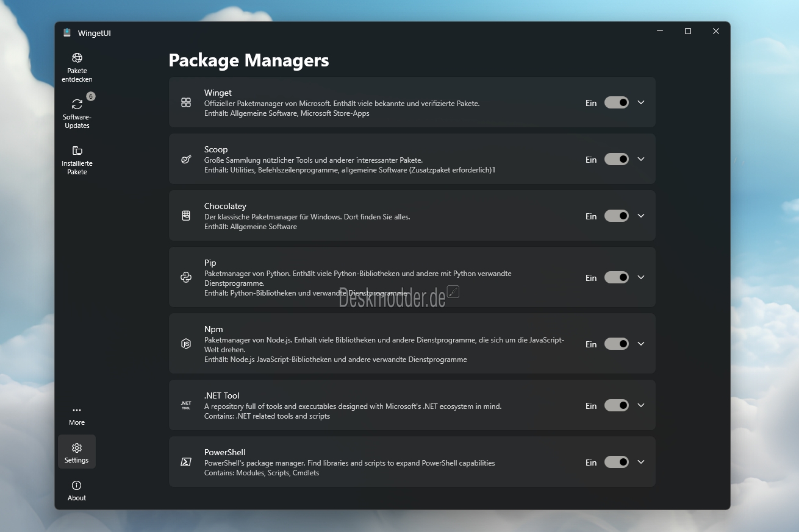
Task: Open the About info icon
Action: pyautogui.click(x=77, y=486)
